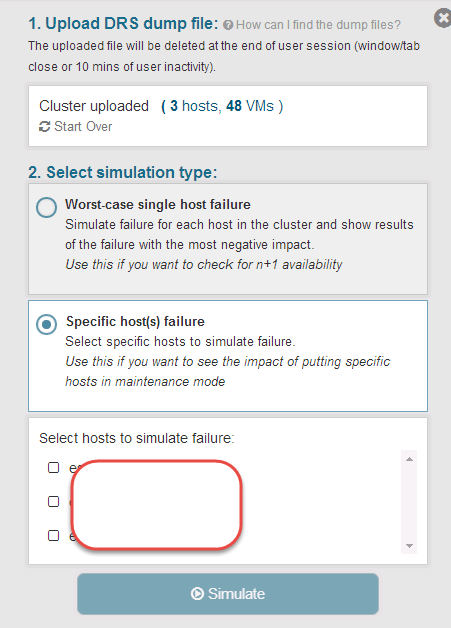Click the Start Over link

point(83,127)
